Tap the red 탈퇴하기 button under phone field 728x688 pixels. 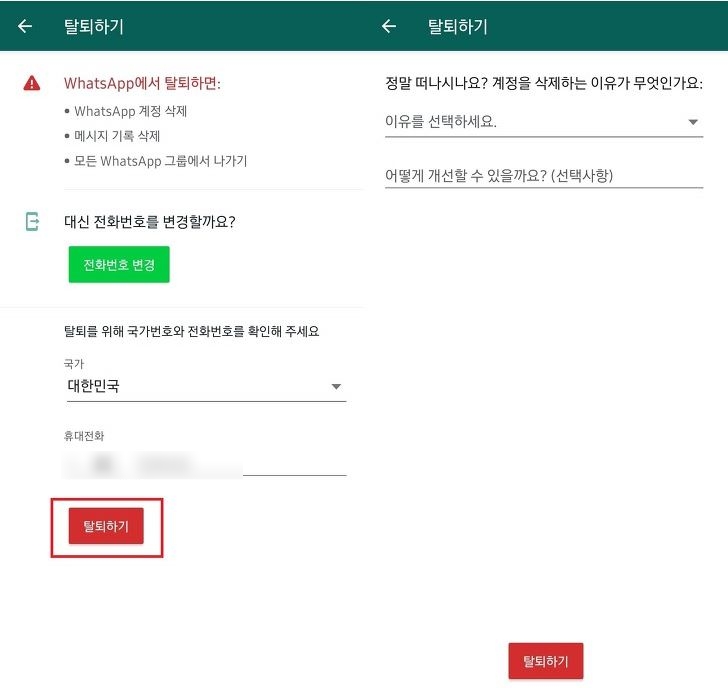pyautogui.click(x=106, y=526)
